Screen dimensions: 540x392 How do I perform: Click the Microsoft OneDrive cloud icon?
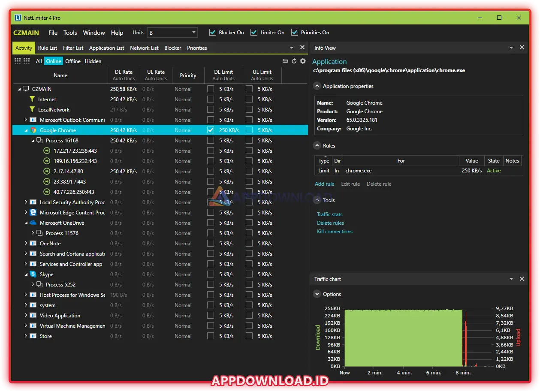(33, 223)
